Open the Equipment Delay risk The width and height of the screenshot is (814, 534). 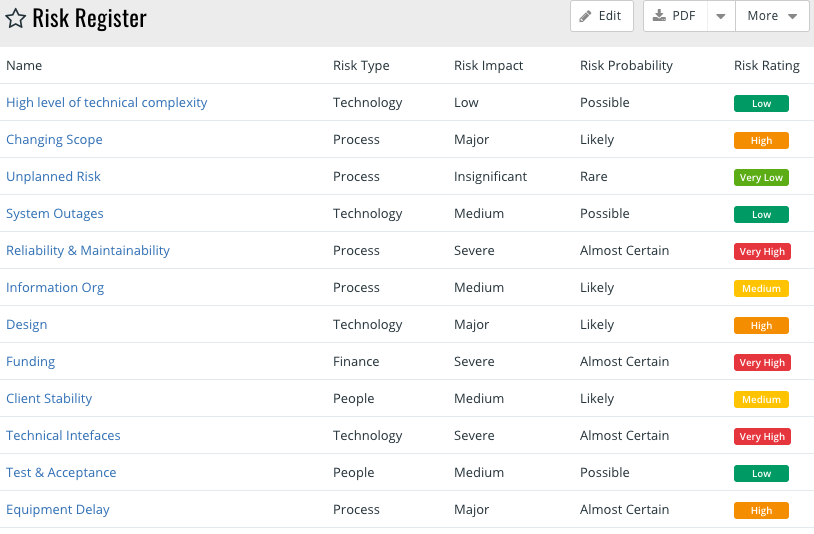58,510
